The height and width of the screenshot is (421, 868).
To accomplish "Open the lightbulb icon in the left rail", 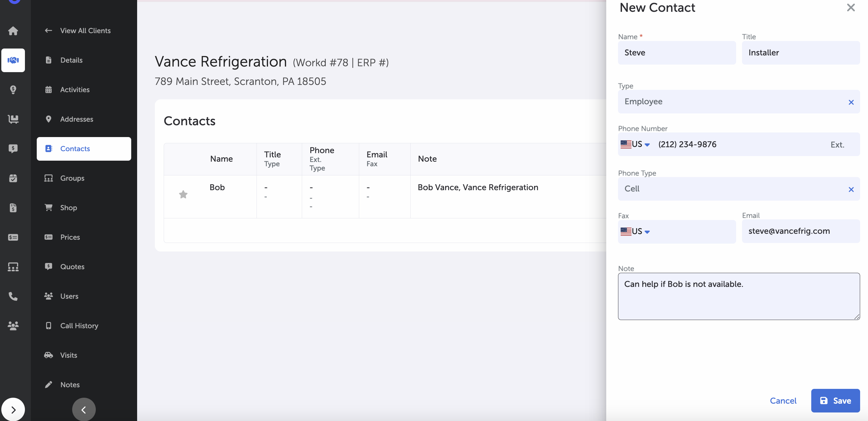I will point(13,90).
